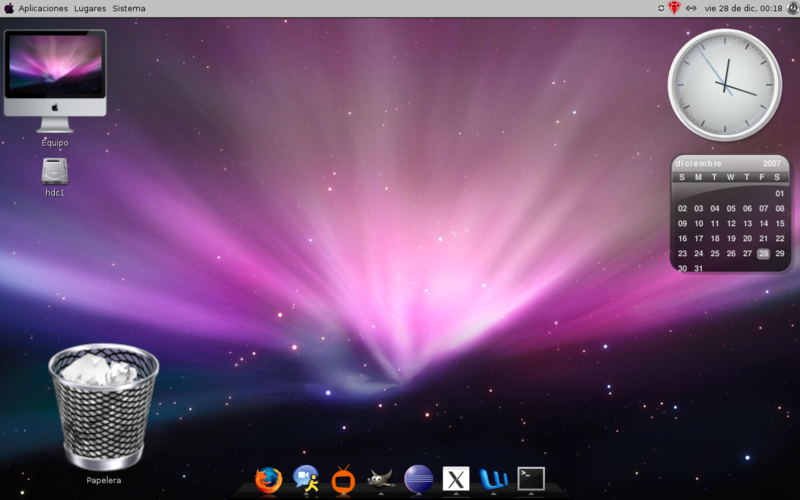Viewport: 800px width, 500px height.
Task: Select day 06 in calendar widget
Action: [747, 209]
